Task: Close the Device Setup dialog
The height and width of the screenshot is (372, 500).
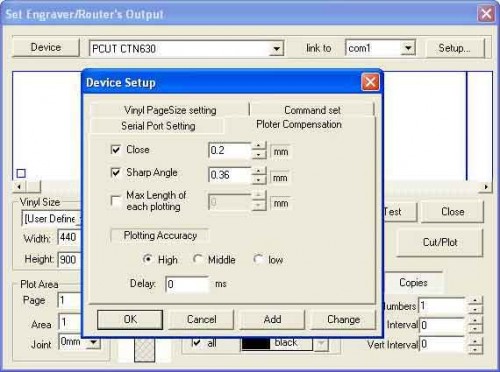Action: 370,82
